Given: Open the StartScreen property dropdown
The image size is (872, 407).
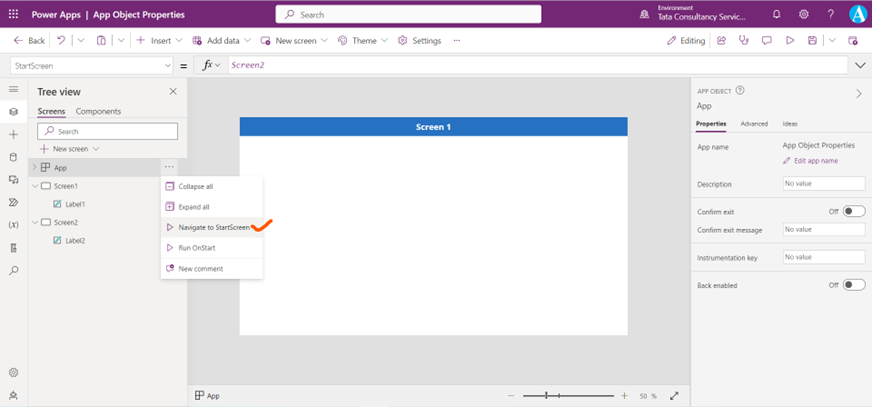Looking at the screenshot, I should (x=167, y=65).
